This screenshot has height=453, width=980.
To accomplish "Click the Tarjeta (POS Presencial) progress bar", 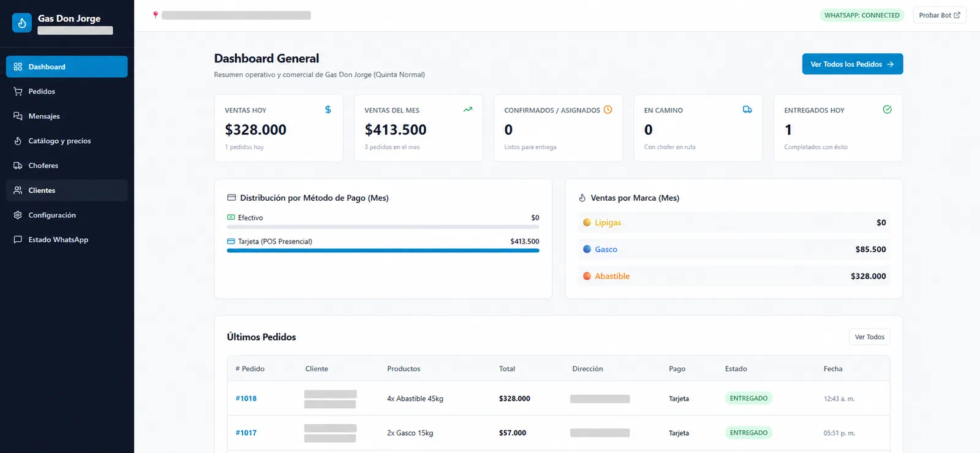I will coord(383,250).
